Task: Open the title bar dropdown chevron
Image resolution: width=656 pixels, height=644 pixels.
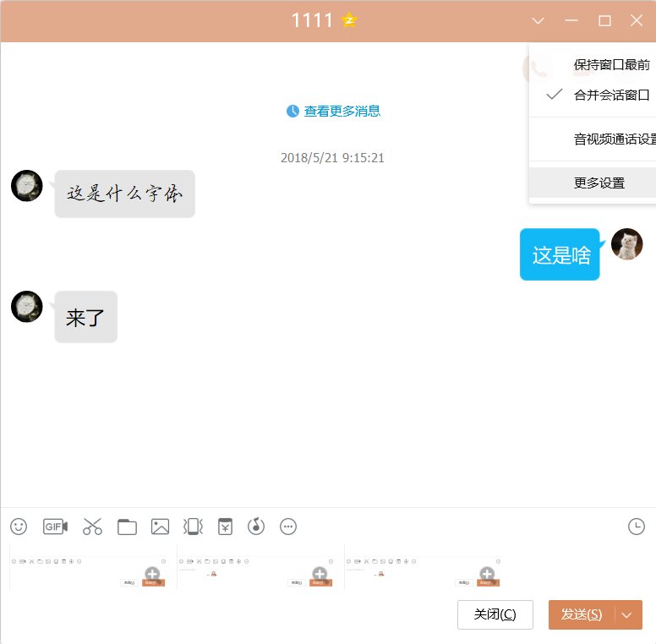Action: coord(538,20)
